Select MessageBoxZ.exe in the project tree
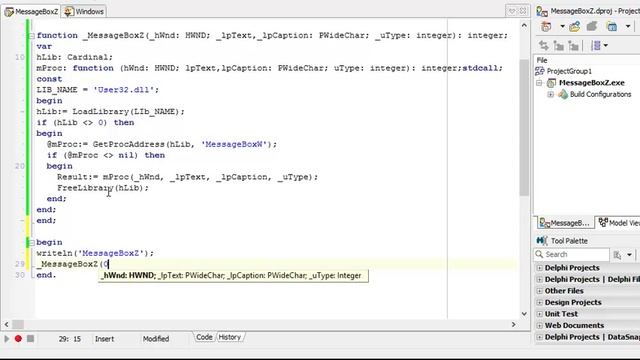 (x=591, y=83)
